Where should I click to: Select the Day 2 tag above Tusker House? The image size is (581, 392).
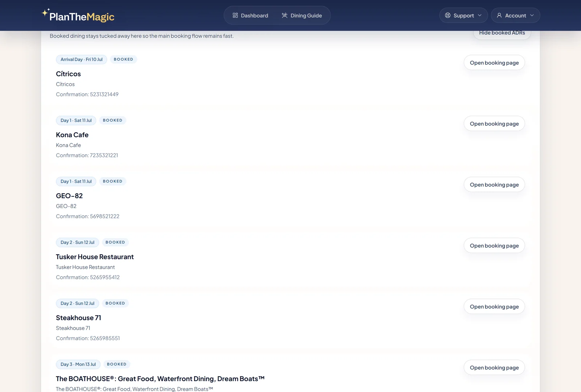pos(77,242)
